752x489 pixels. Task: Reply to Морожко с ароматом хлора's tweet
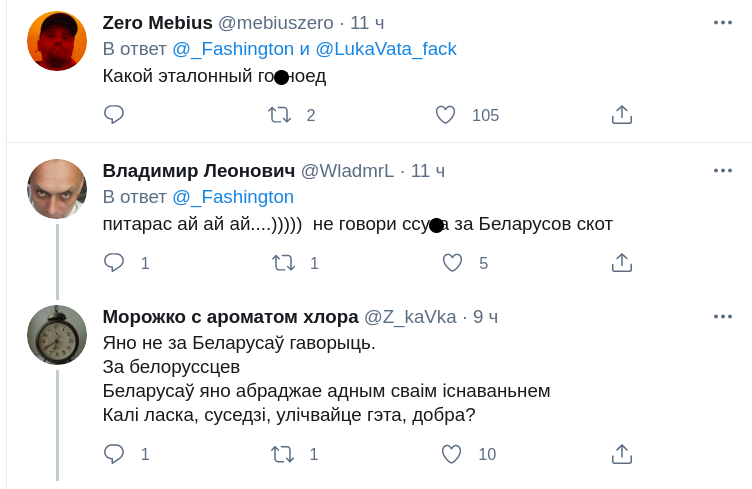[x=114, y=454]
